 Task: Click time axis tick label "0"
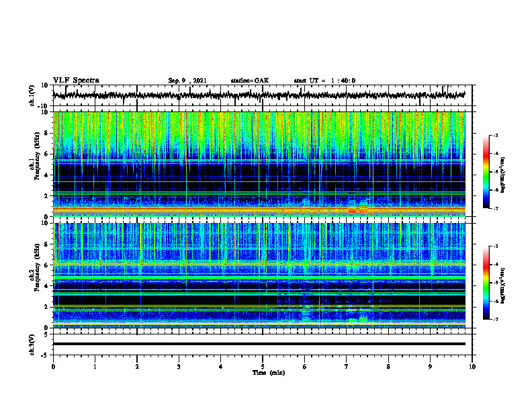53,367
